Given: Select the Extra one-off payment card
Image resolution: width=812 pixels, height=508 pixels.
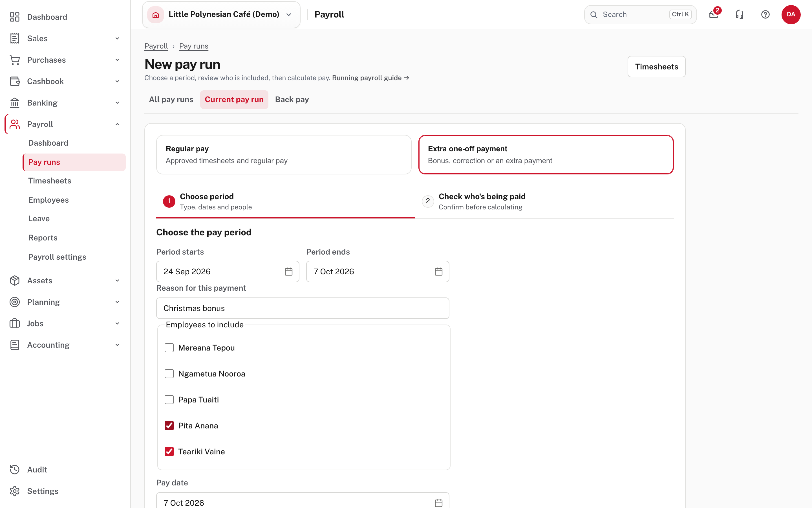Looking at the screenshot, I should tap(546, 155).
